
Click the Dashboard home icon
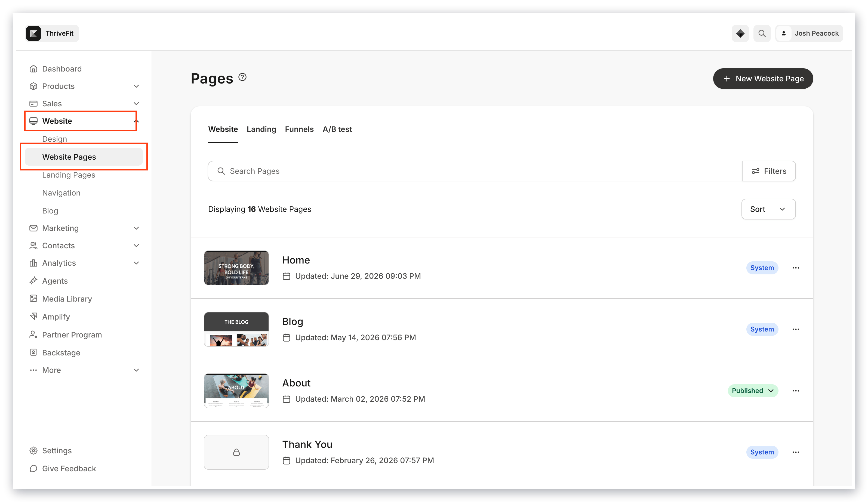click(x=33, y=69)
